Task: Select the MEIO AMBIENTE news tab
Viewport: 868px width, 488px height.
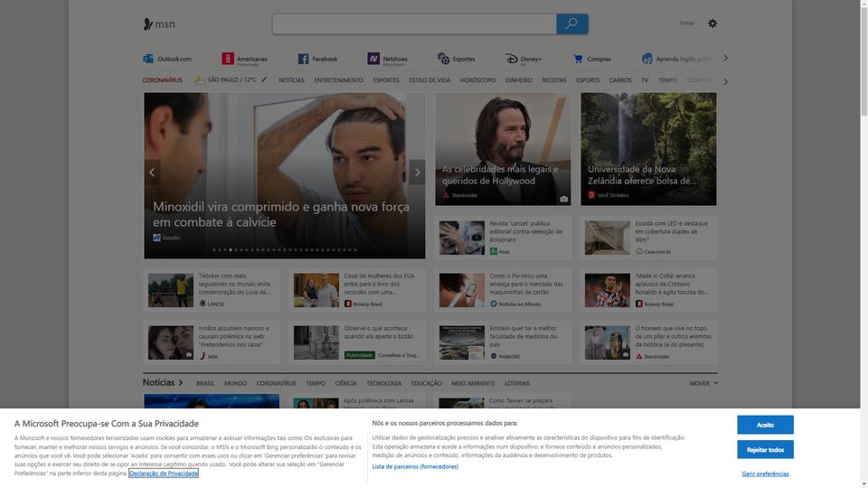Action: [x=473, y=383]
